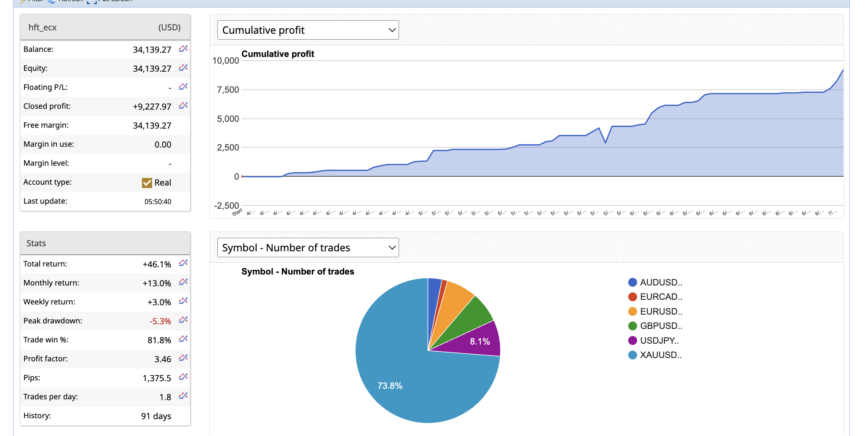This screenshot has height=436, width=868.
Task: Click XAUUSD legend entry in pie chart
Action: click(x=660, y=355)
